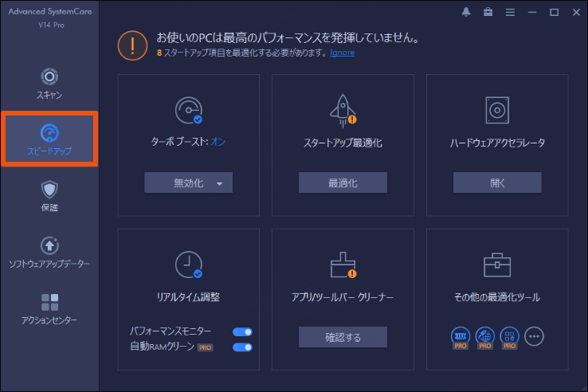Open the toolbox briefcase icon in title bar

pyautogui.click(x=488, y=12)
